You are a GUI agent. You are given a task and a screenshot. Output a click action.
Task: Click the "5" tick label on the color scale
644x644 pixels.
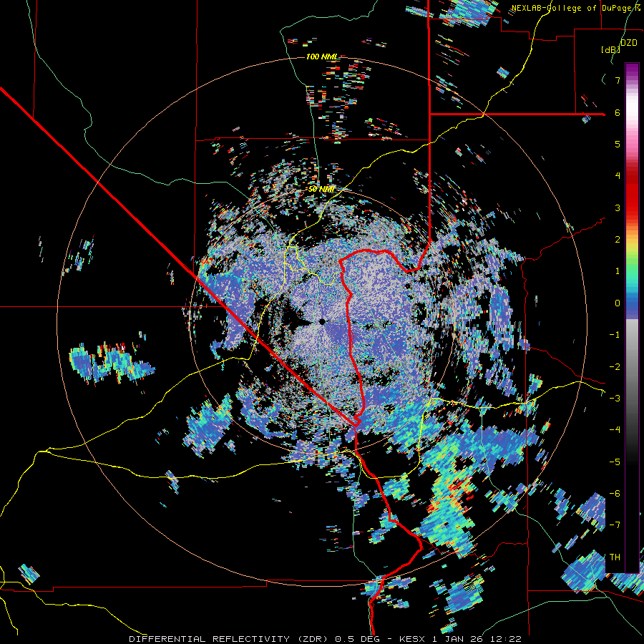point(618,144)
